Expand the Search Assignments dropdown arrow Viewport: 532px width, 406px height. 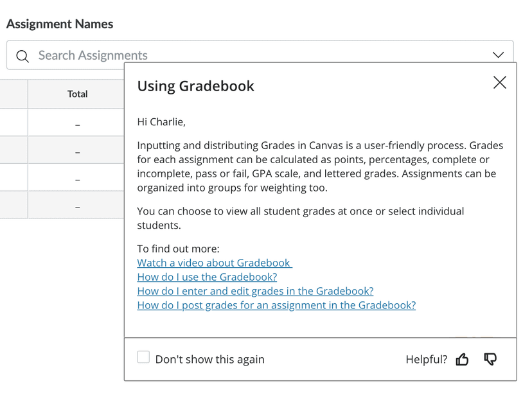click(x=498, y=55)
